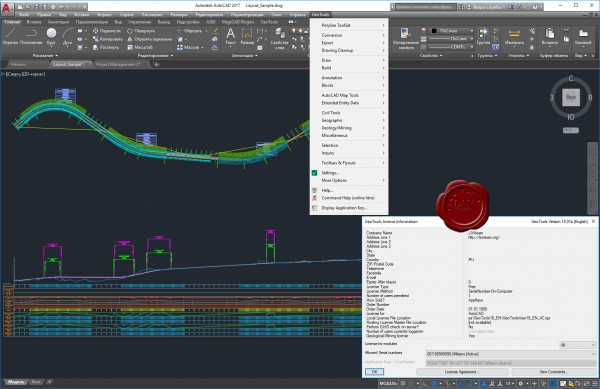This screenshot has width=600, height=389.
Task: Switch to the Вставка ribbon tab
Action: click(34, 22)
